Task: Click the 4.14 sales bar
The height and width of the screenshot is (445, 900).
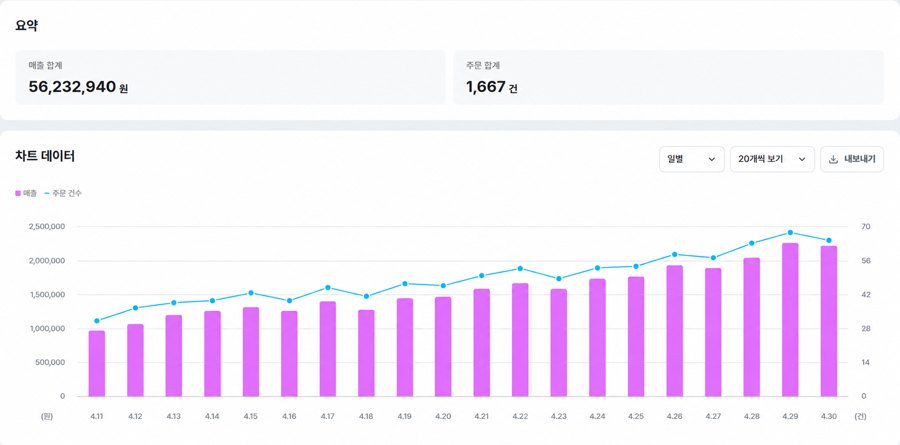Action: click(212, 354)
